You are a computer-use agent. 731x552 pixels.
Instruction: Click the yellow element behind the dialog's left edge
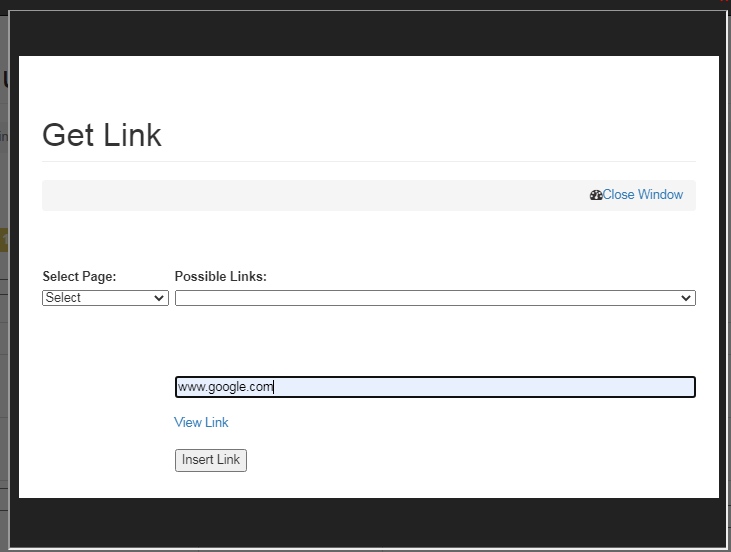pos(4,239)
